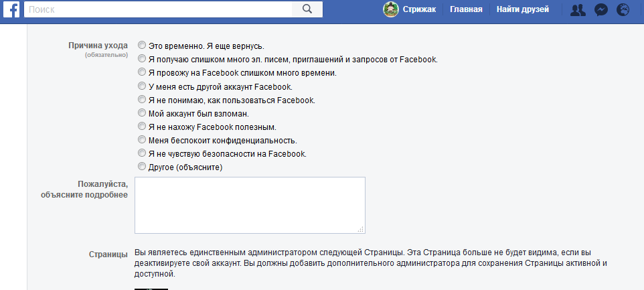Image resolution: width=644 pixels, height=290 pixels.
Task: Select "Я не нахожу Facebook полезным"
Action: 141,127
